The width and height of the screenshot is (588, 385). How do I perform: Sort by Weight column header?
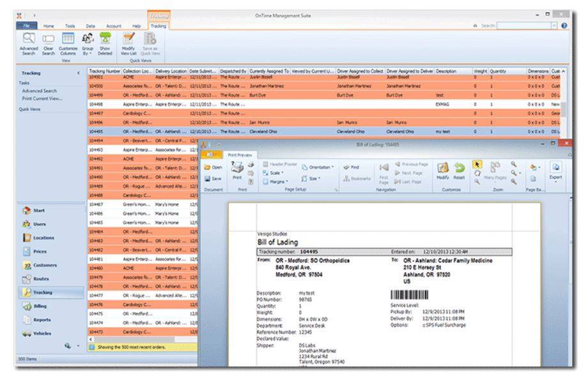[x=481, y=71]
